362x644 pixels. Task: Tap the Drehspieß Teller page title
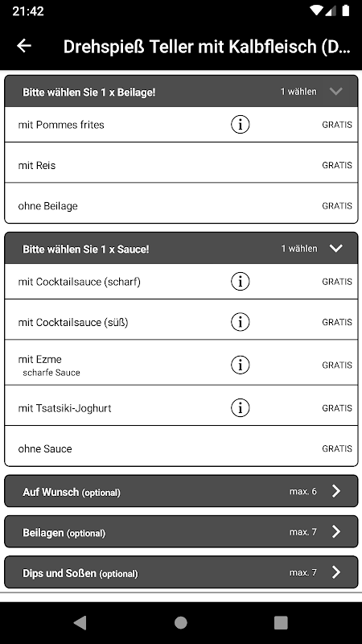[x=208, y=47]
